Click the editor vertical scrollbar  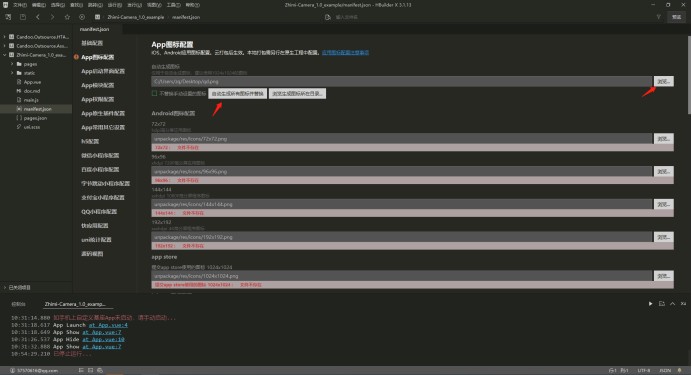pos(689,75)
